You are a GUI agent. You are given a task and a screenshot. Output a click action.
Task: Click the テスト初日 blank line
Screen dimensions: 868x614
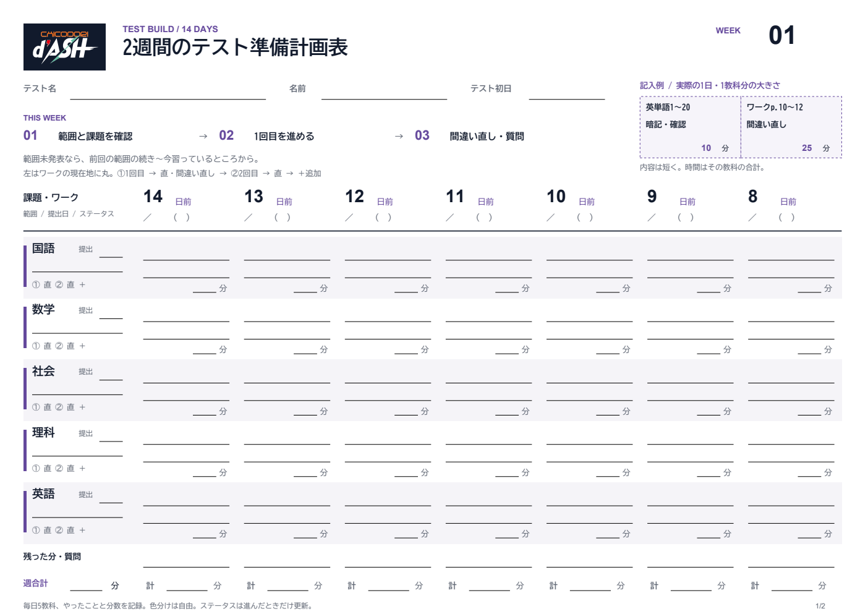coord(567,98)
